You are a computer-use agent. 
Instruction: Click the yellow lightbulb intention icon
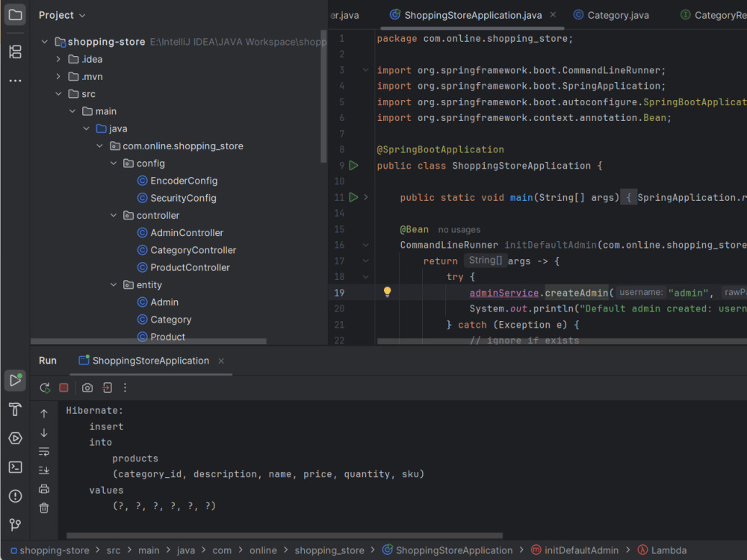387,292
